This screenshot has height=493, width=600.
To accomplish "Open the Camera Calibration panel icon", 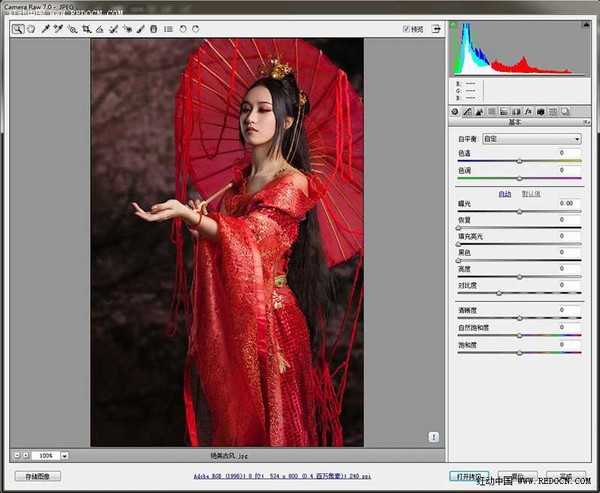I will tap(539, 111).
